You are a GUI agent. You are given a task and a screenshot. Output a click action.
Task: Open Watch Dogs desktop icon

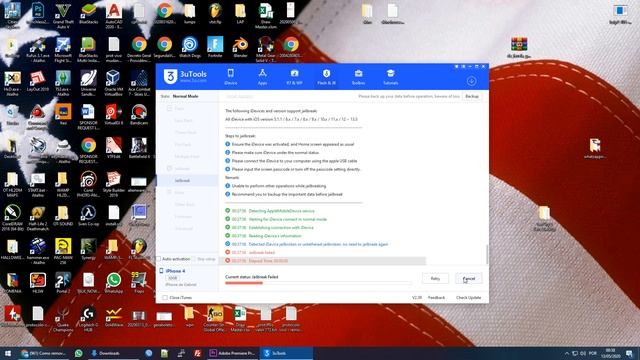click(190, 47)
